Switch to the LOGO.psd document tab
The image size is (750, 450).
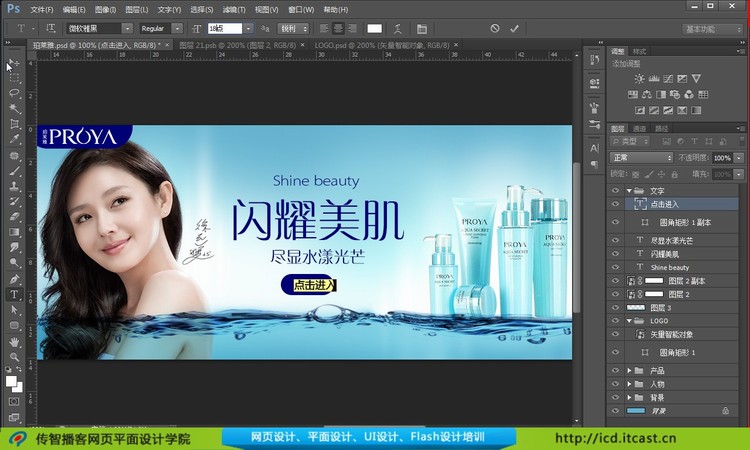tap(382, 45)
